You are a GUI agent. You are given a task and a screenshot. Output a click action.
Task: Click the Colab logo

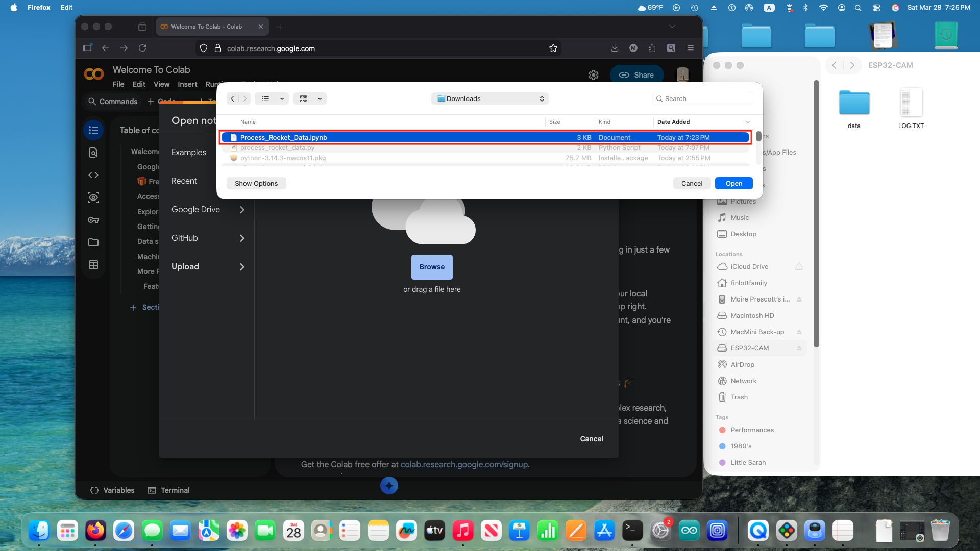pos(94,74)
